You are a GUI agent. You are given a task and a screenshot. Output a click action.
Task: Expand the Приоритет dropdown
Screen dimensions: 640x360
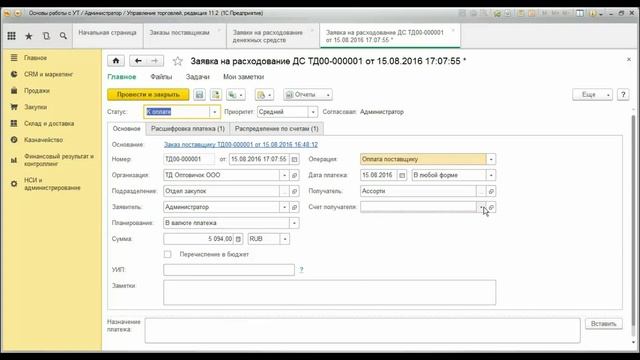[x=313, y=112]
